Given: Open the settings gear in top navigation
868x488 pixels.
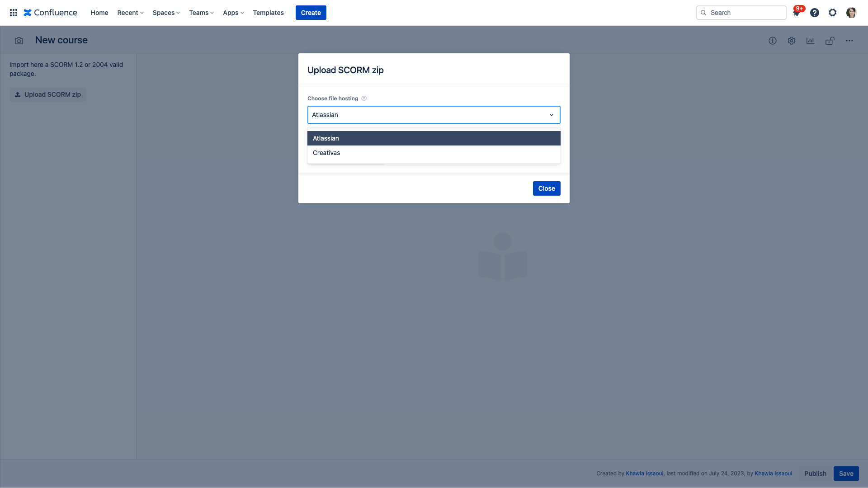Looking at the screenshot, I should coord(833,13).
